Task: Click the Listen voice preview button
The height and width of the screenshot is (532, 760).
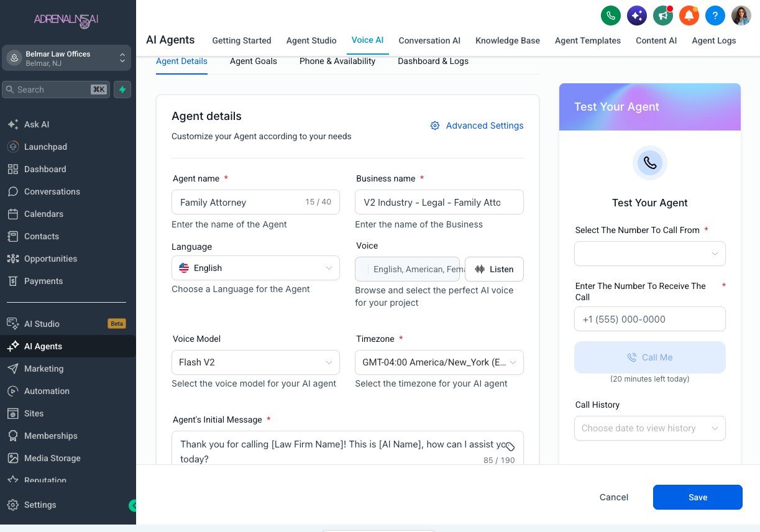Action: point(494,269)
